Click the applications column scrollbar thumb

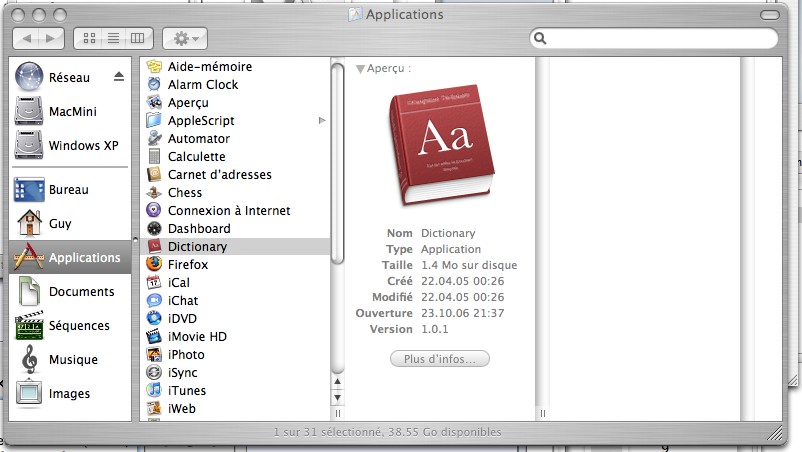[338, 164]
